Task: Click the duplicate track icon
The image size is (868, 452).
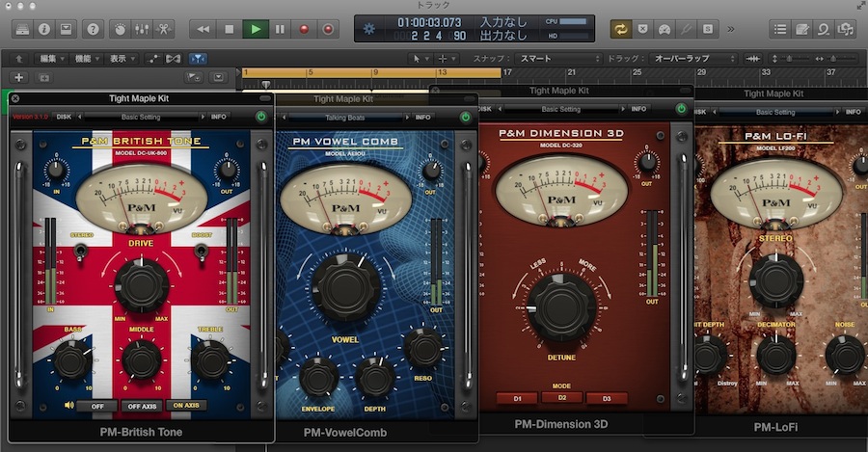Action: coord(44,77)
